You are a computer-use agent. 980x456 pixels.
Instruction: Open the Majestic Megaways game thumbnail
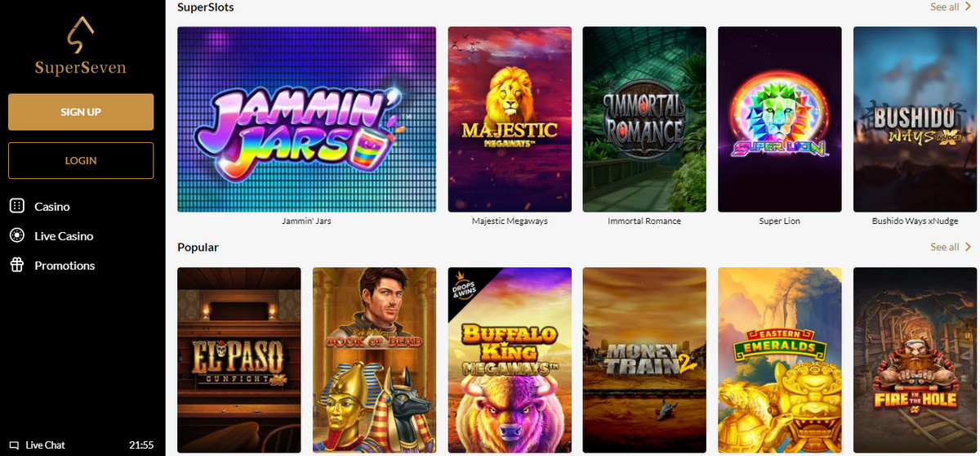pyautogui.click(x=510, y=119)
